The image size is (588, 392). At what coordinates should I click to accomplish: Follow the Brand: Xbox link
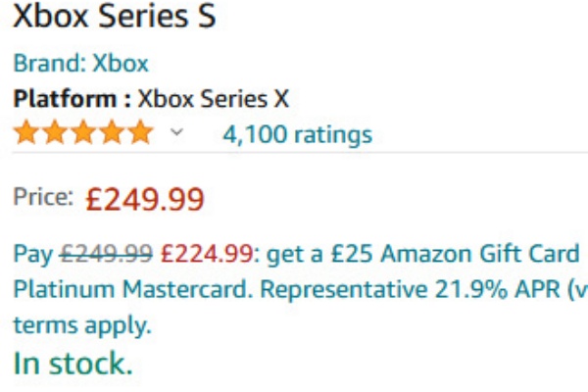click(80, 65)
